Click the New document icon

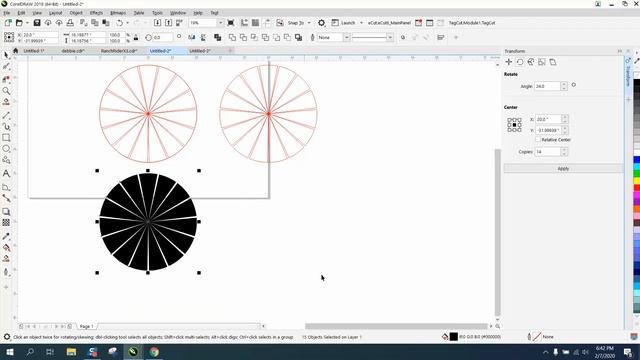click(8, 23)
